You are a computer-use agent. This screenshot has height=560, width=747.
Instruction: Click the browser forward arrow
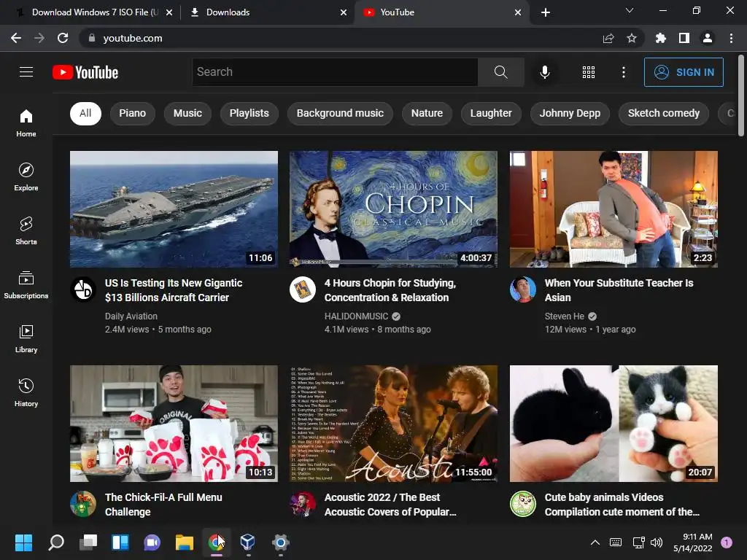[39, 38]
